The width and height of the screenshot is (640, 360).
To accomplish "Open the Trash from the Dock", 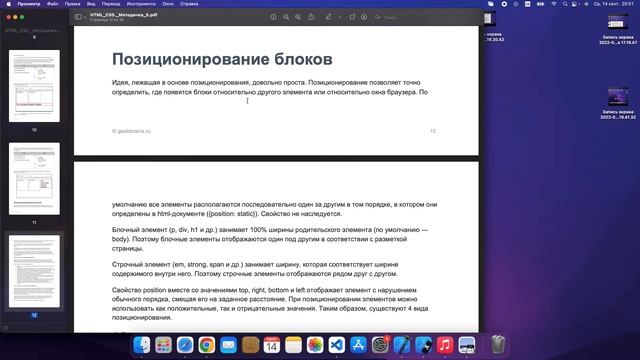I will pos(498,344).
